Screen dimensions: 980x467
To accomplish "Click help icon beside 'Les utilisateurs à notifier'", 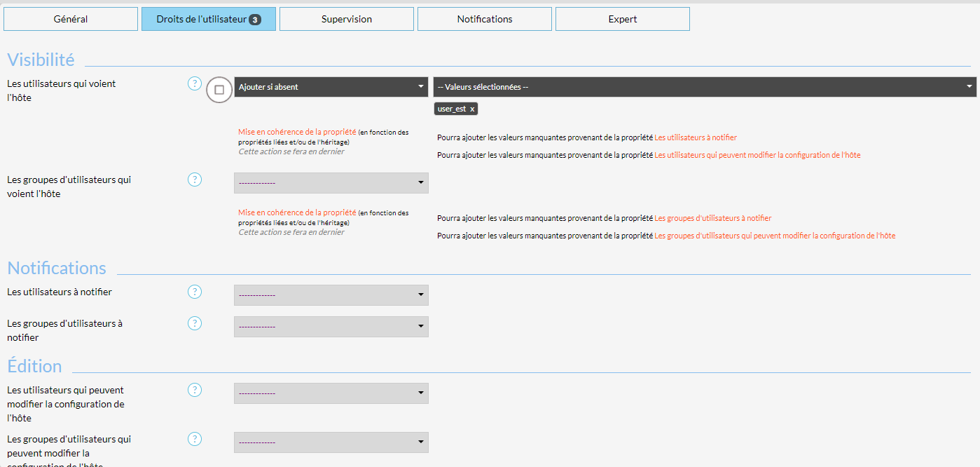I will coord(195,292).
